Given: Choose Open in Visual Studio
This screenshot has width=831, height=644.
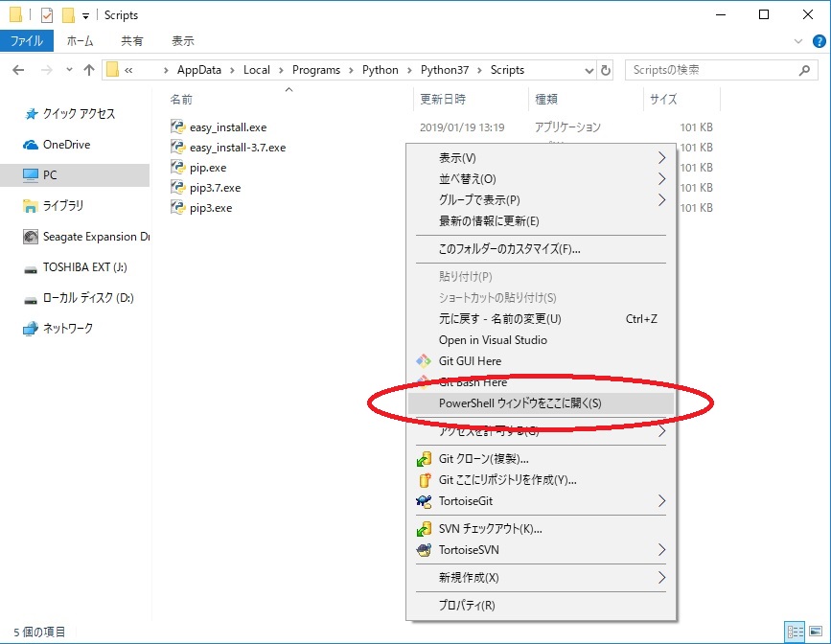Looking at the screenshot, I should 541,340.
